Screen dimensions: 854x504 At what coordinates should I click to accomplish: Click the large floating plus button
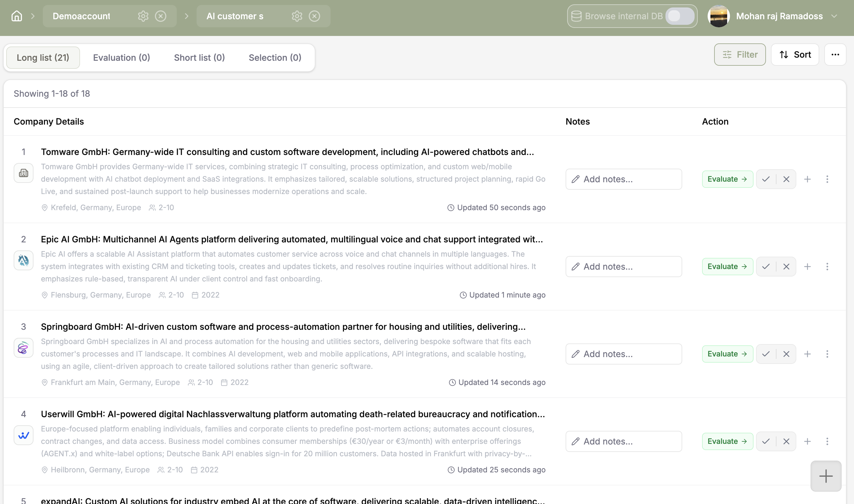(x=826, y=476)
